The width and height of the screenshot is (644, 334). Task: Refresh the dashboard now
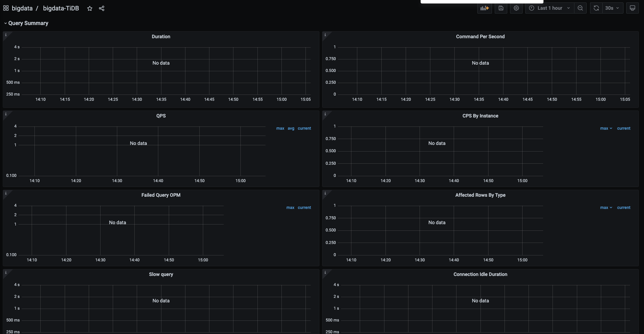pos(596,8)
